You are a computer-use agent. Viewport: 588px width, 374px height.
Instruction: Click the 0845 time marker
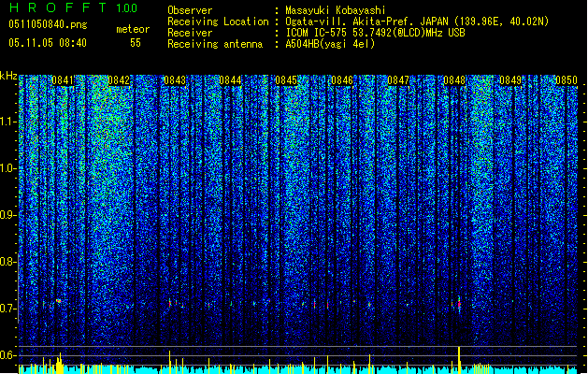[286, 80]
